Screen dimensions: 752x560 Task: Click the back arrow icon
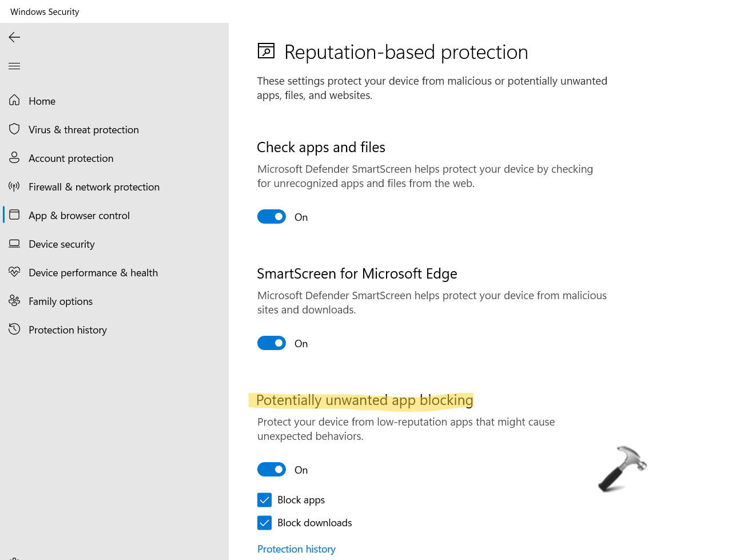(x=14, y=37)
